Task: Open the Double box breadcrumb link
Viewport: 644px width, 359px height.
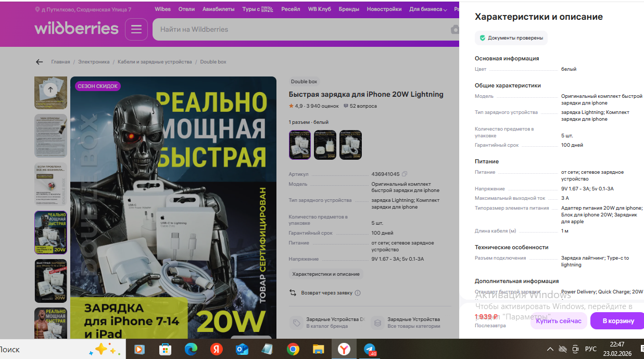Action: 213,62
